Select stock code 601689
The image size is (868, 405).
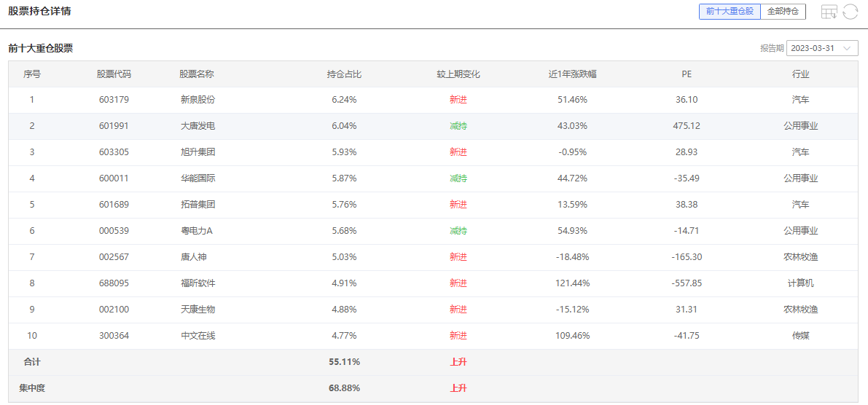click(114, 205)
